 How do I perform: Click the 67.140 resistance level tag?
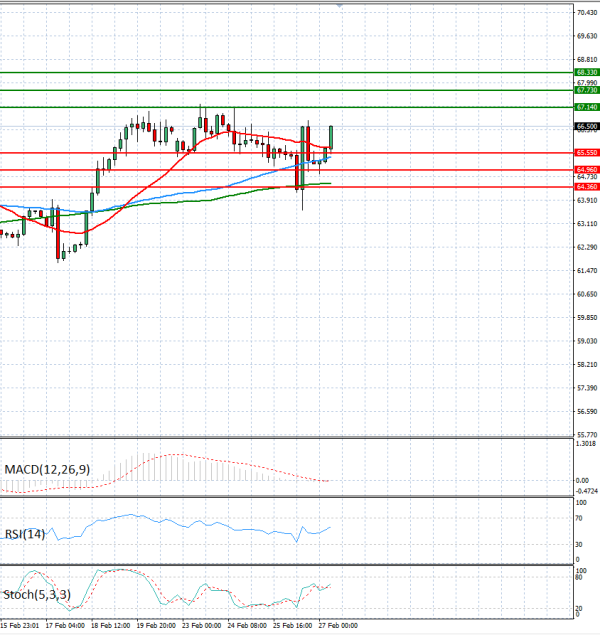586,107
